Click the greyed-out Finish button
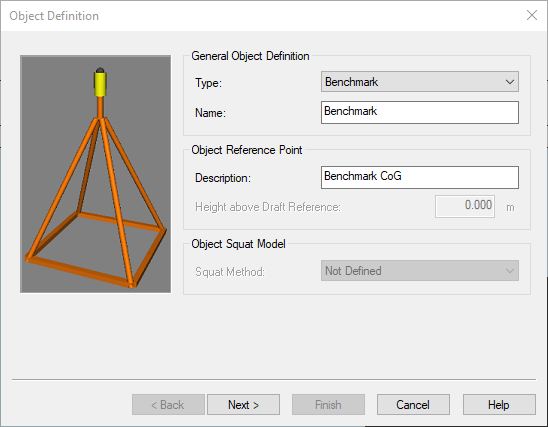This screenshot has height=427, width=548. (x=328, y=405)
